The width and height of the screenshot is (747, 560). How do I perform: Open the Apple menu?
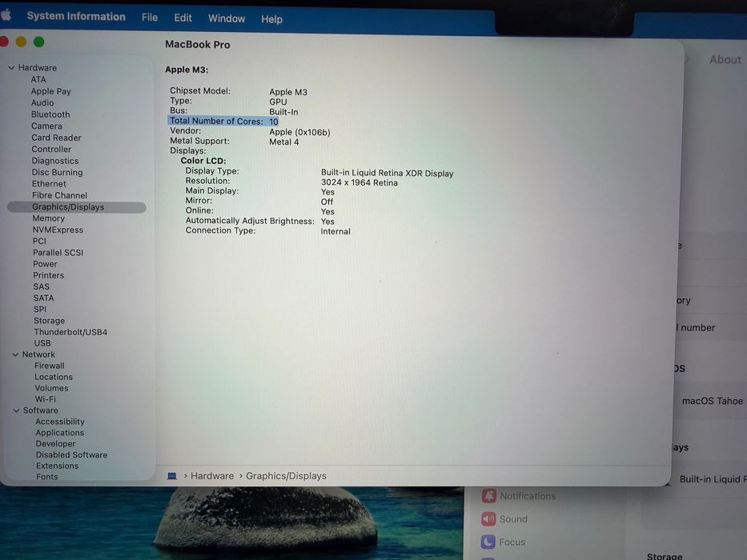point(6,14)
